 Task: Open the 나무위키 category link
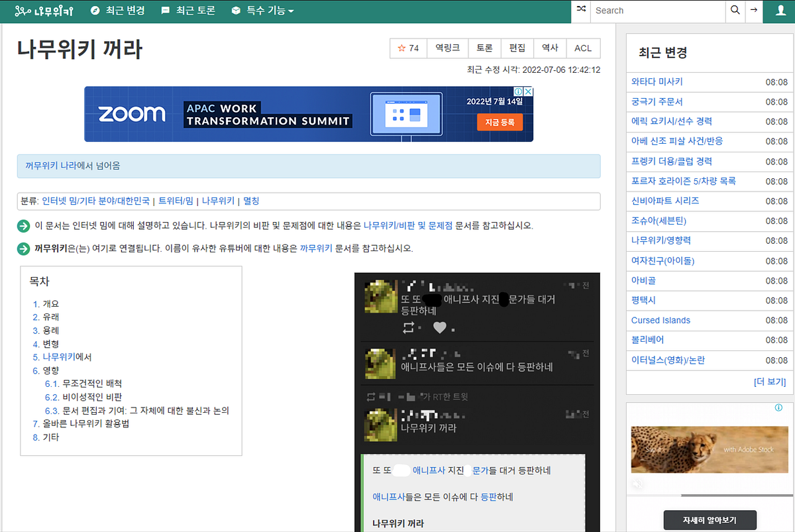(218, 201)
